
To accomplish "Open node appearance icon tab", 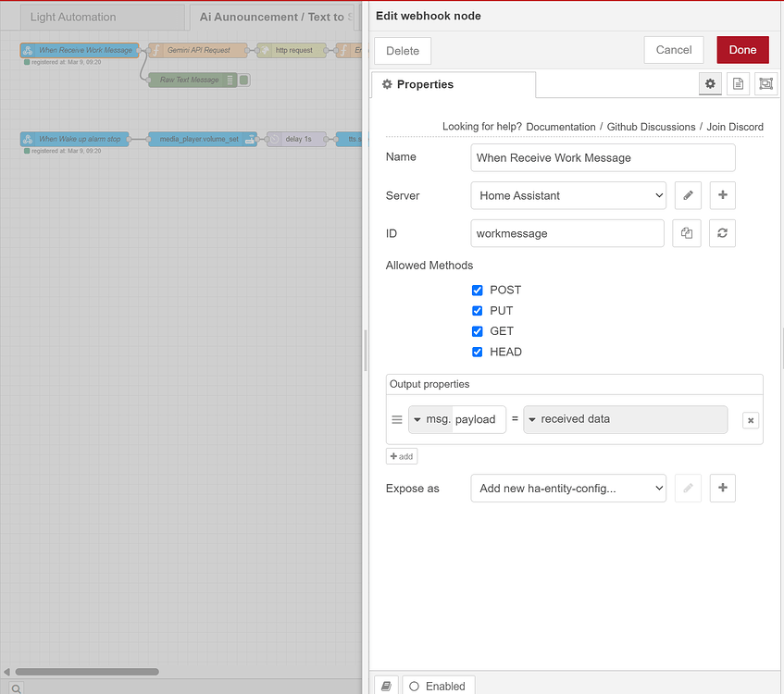I will 766,83.
